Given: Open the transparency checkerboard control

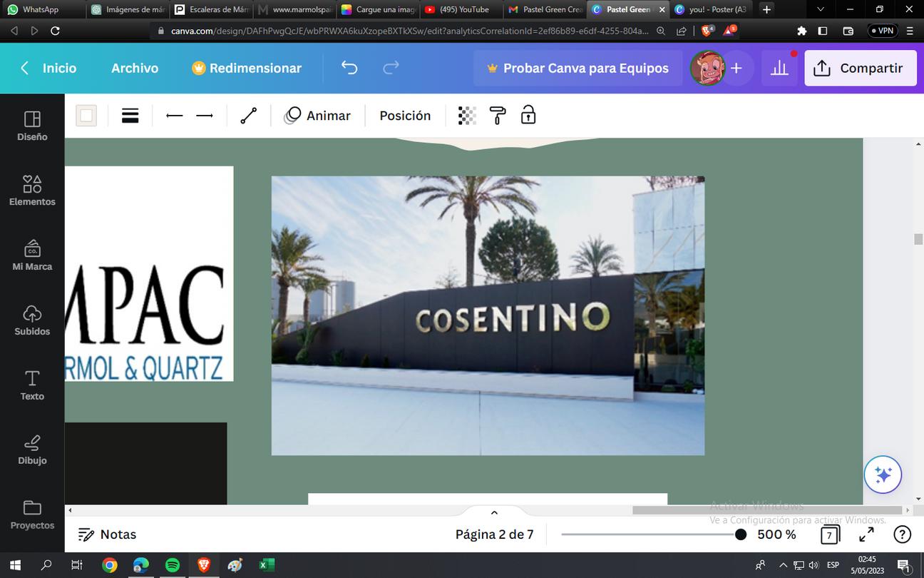Looking at the screenshot, I should point(467,116).
